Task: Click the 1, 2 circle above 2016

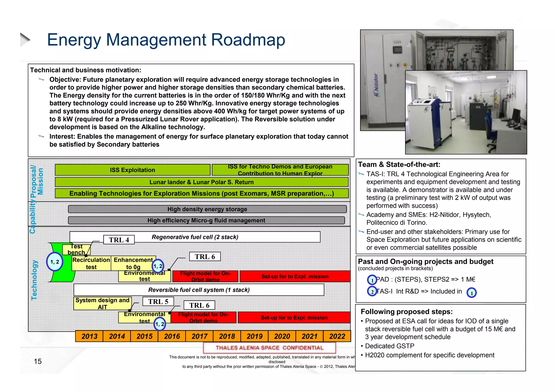Action: point(160,324)
